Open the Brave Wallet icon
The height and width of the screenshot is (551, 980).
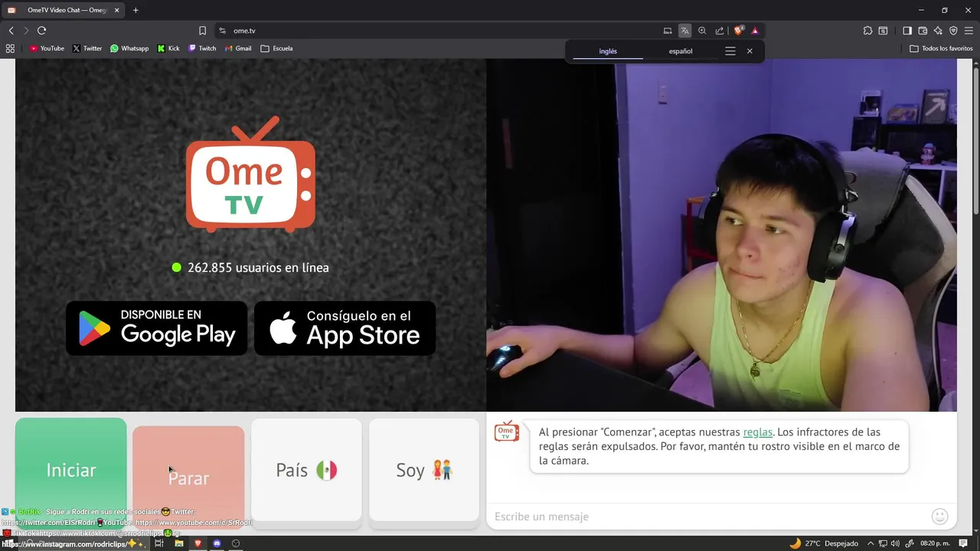(923, 31)
